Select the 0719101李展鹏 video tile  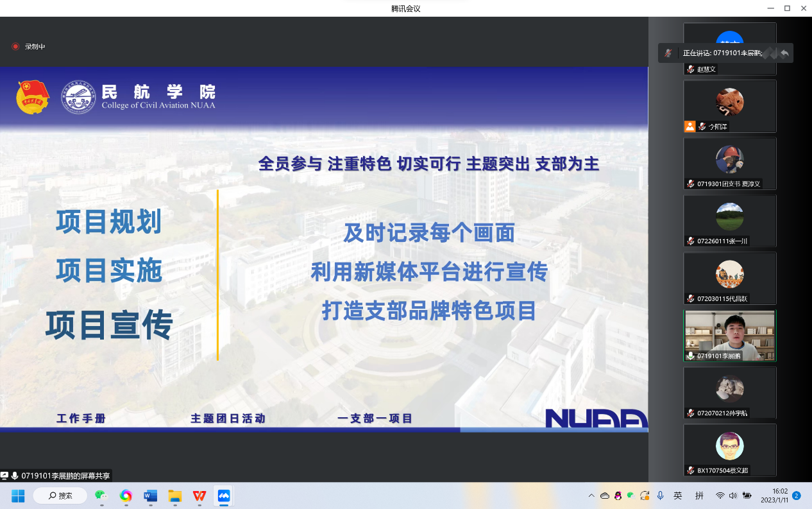click(730, 336)
